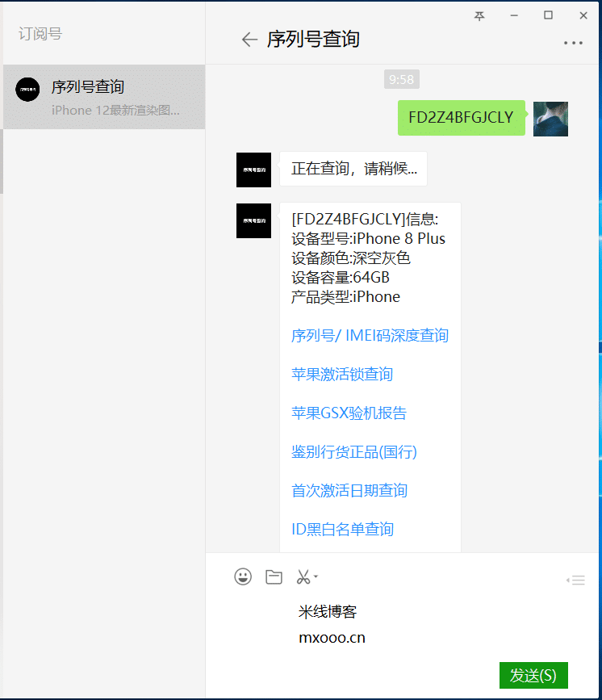The width and height of the screenshot is (602, 700).
Task: Click the 序列号查询 avatar beside 正在查询 message
Action: coord(253,170)
